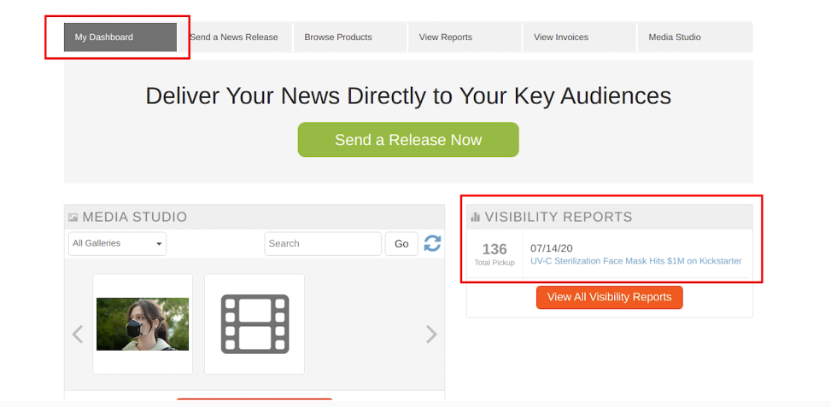The image size is (832, 408).
Task: Open the UV-C Sterilization Face Mask release link
Action: (636, 261)
